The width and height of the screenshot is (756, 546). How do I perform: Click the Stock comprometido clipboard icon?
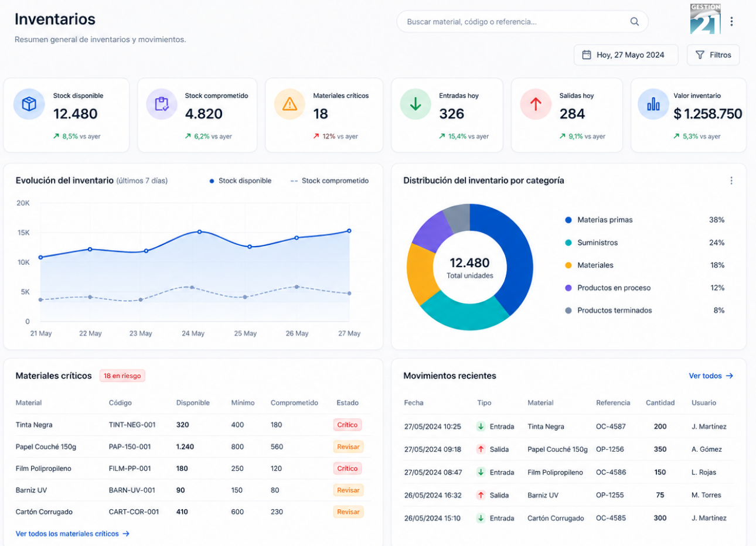[x=162, y=104]
